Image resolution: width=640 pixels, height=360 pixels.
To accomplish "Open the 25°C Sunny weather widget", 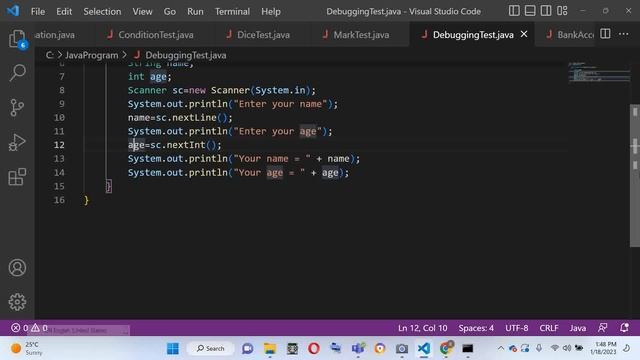I will pyautogui.click(x=26, y=349).
